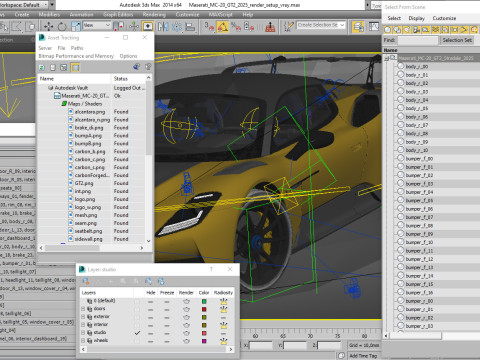The image size is (480, 360).
Task: Open Options menu in Asset Tracking
Action: coord(128,56)
